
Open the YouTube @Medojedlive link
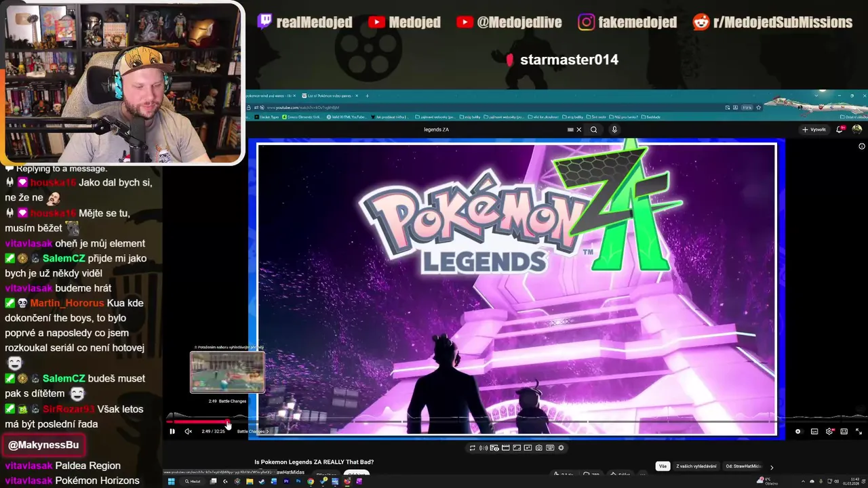[509, 22]
